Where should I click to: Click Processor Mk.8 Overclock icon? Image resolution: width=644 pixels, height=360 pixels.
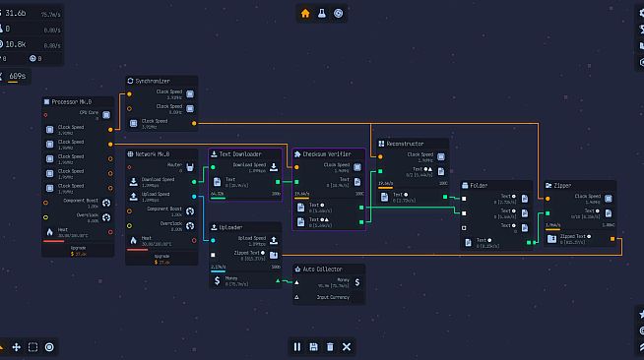coord(106,217)
